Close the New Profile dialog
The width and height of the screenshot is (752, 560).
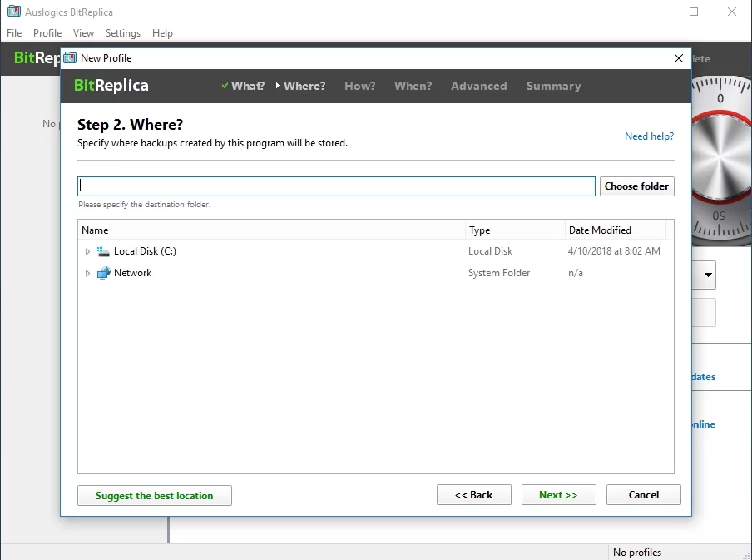(679, 58)
